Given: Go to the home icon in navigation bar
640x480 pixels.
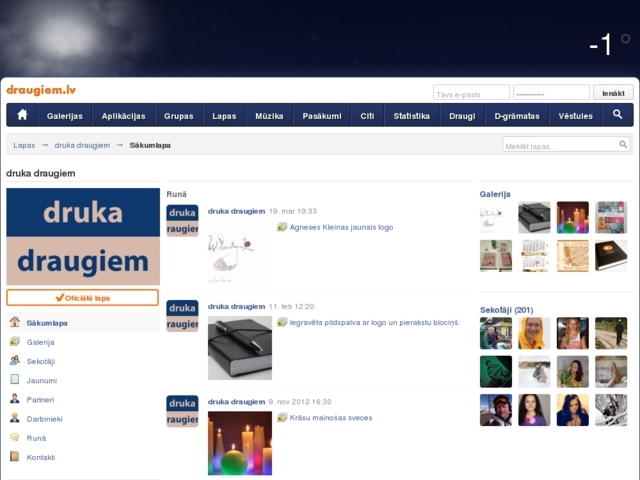Looking at the screenshot, I should click(22, 115).
